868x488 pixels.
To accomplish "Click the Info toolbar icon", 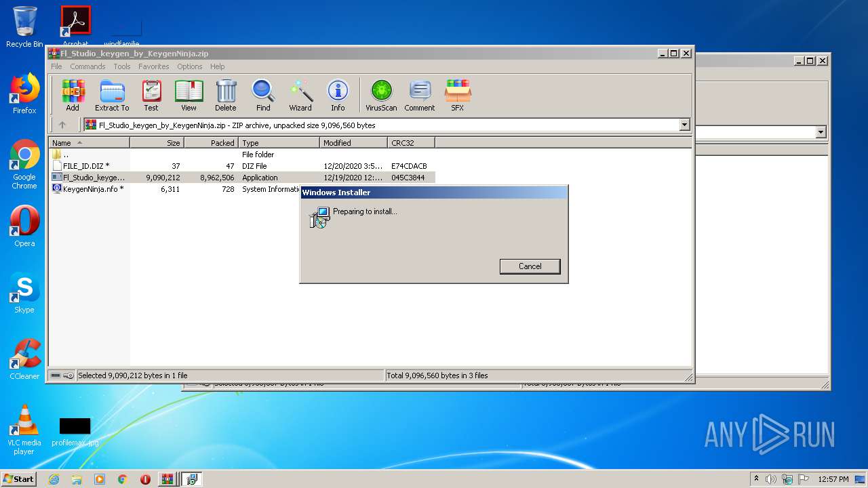I will (338, 95).
